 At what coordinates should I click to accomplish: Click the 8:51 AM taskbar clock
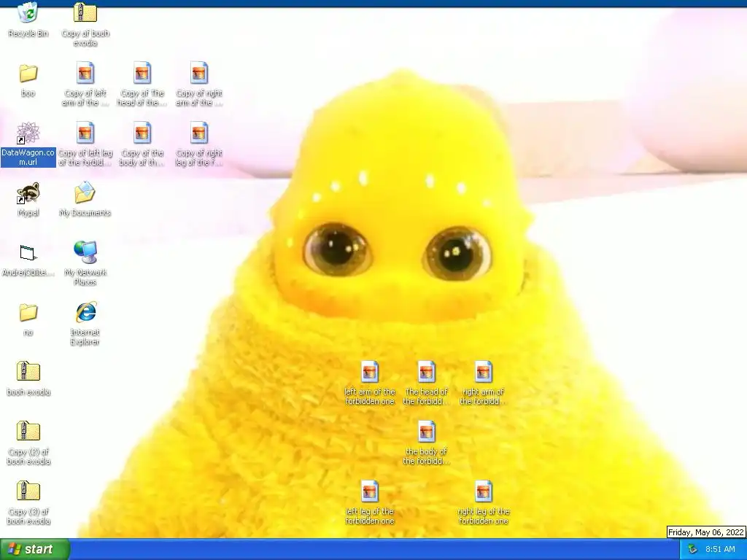coord(720,549)
